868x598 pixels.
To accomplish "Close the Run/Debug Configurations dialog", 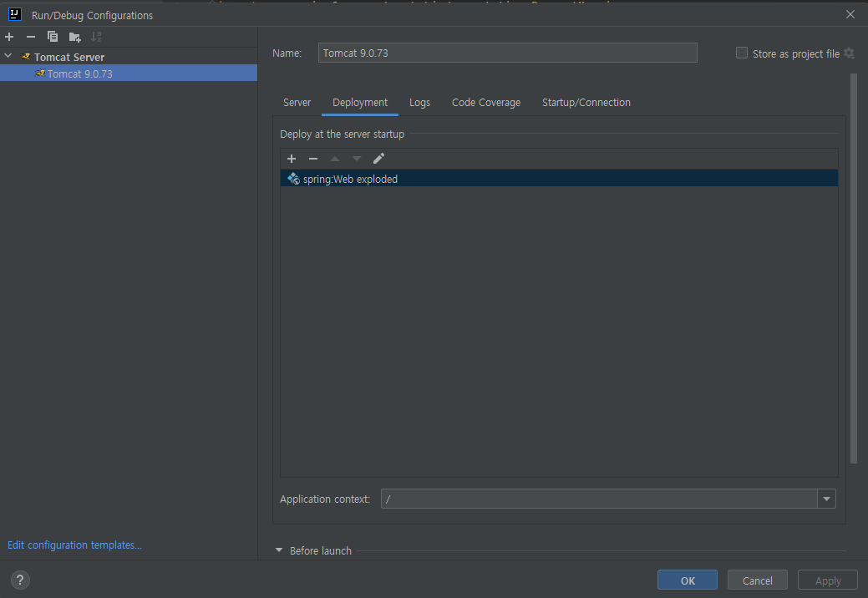I will tap(850, 14).
